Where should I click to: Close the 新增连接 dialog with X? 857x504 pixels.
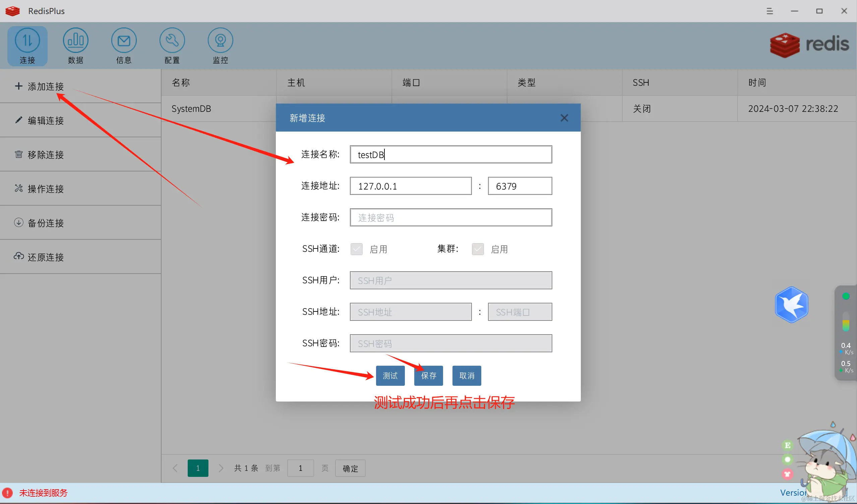tap(564, 118)
